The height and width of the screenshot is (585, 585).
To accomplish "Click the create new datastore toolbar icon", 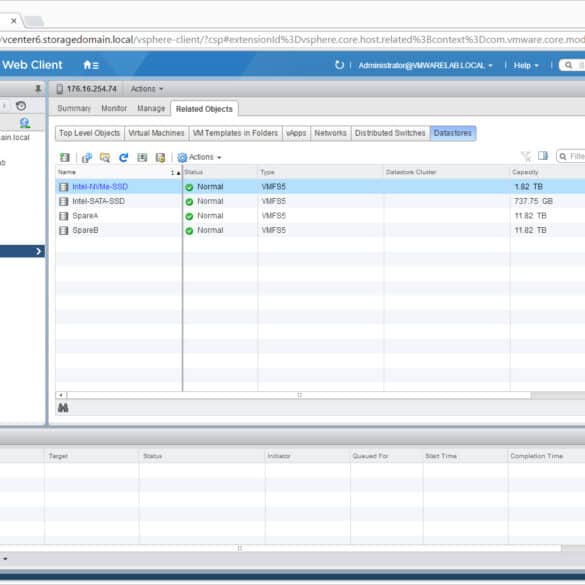I will point(65,157).
